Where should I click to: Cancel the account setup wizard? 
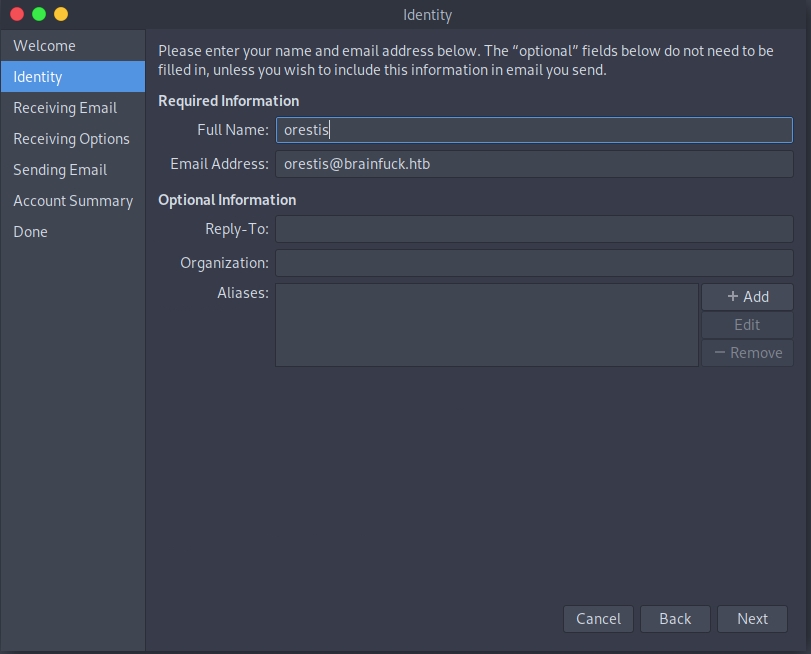(x=598, y=619)
